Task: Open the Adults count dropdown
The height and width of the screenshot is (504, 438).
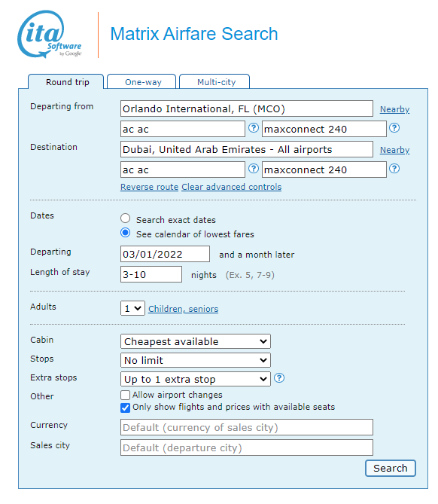Action: pos(132,309)
